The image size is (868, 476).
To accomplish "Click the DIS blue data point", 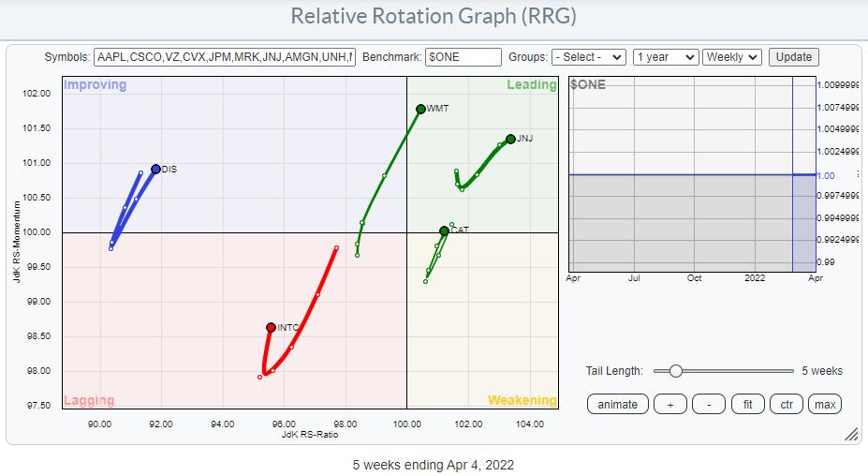I will coord(155,170).
